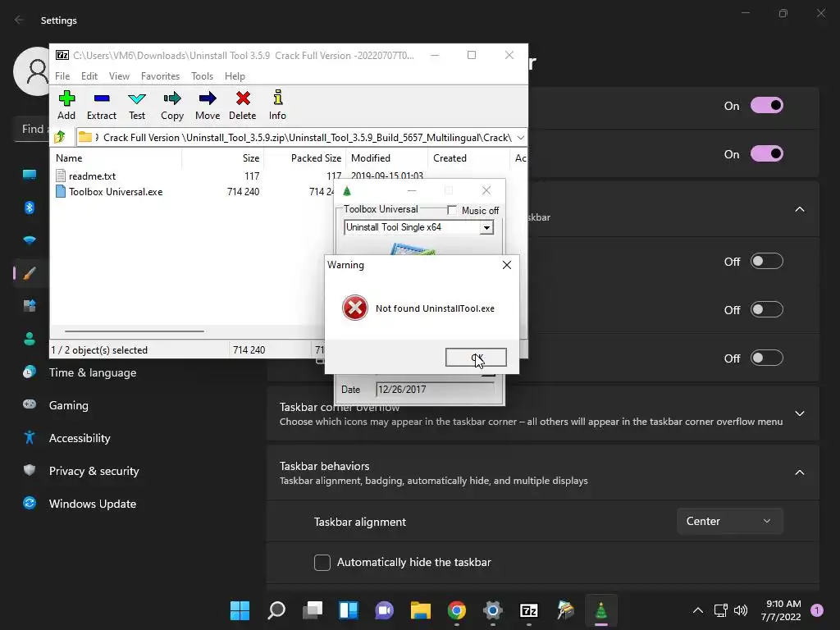The image size is (840, 630).
Task: Open the volume tray icon
Action: 741,610
